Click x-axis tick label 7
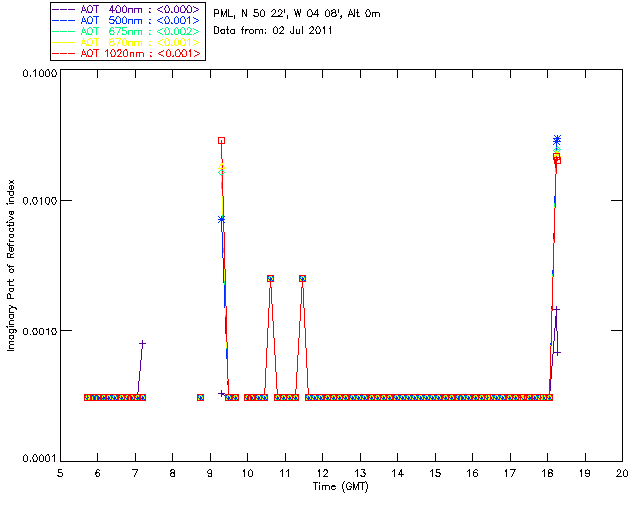Image resolution: width=640 pixels, height=512 pixels. pos(135,473)
